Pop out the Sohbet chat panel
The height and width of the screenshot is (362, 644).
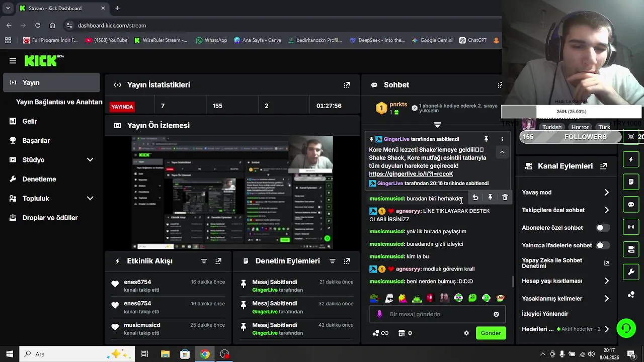tap(500, 85)
